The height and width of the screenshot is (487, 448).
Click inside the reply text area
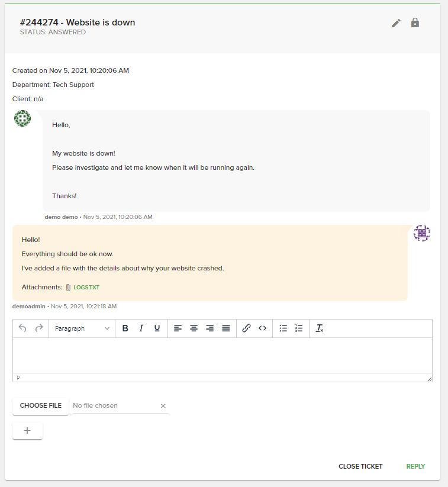[222, 355]
